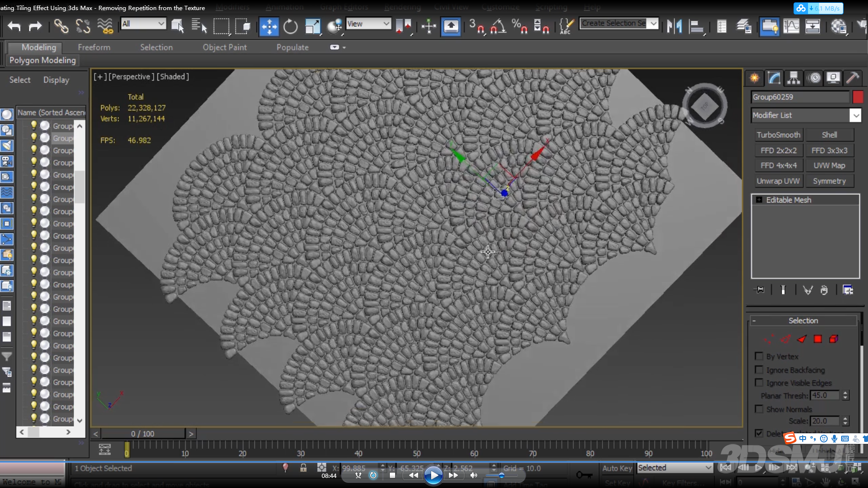This screenshot has height=488, width=868.
Task: Select Polygon sub-object level icon
Action: click(818, 339)
